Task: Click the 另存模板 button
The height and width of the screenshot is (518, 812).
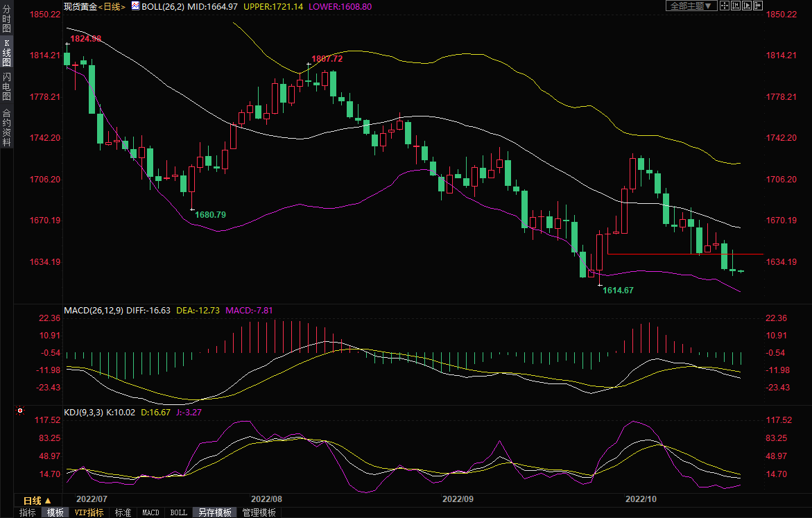Action: [214, 512]
